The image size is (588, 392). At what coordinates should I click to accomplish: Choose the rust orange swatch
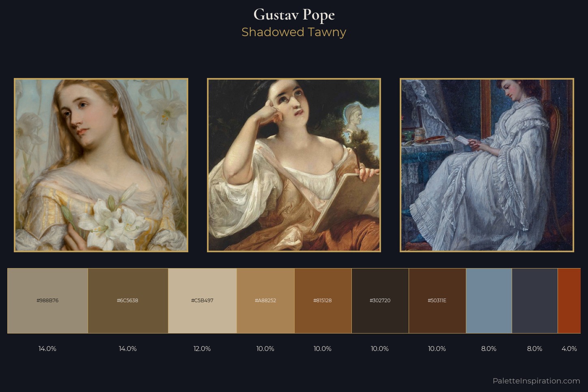click(x=569, y=301)
